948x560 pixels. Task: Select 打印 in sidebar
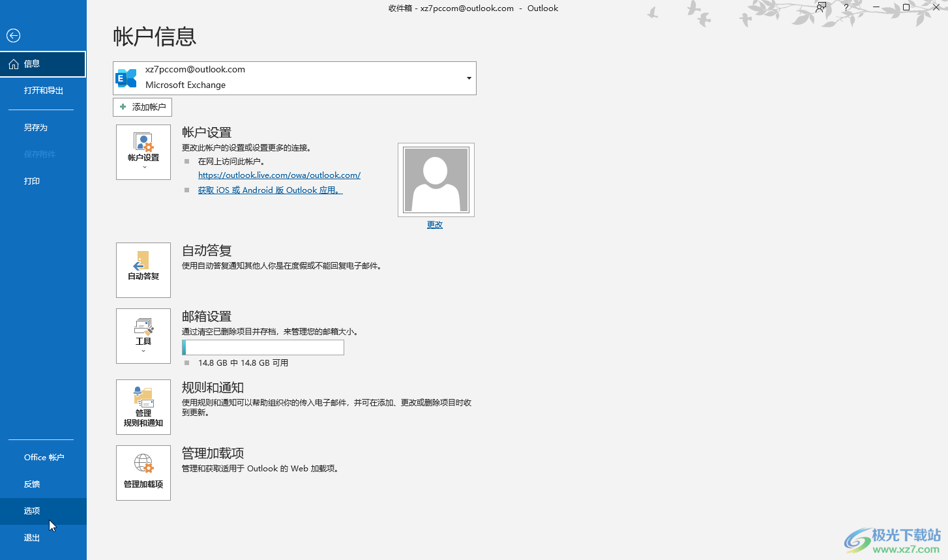tap(43, 181)
